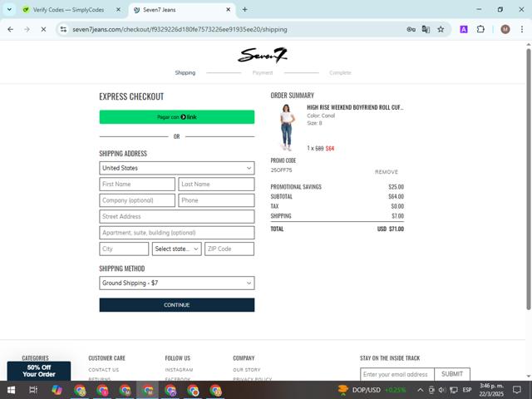Open Copilot from the taskbar

point(57,390)
